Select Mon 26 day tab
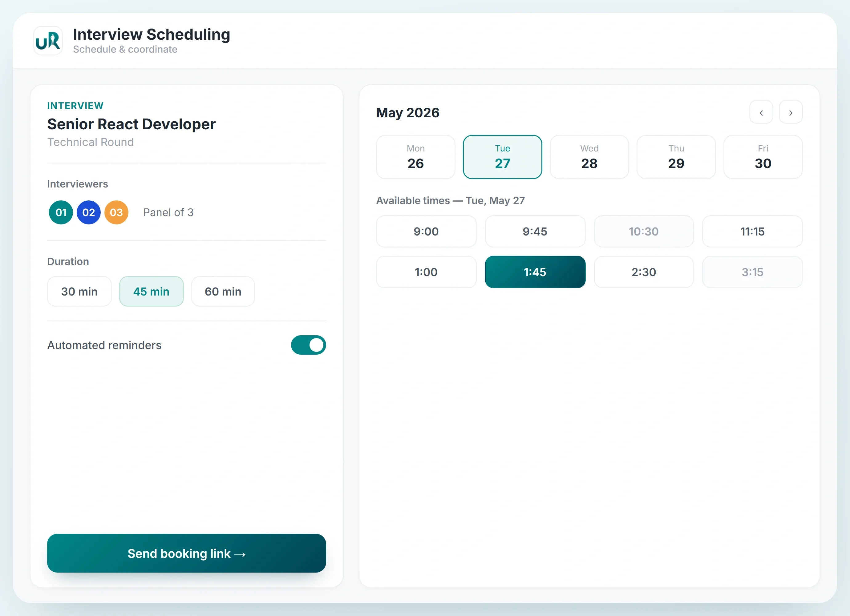The height and width of the screenshot is (616, 850). [x=416, y=157]
